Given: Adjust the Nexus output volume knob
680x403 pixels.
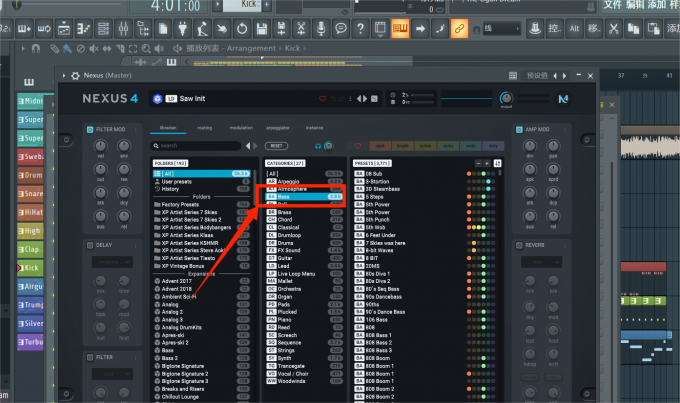Looking at the screenshot, I should coord(506,98).
